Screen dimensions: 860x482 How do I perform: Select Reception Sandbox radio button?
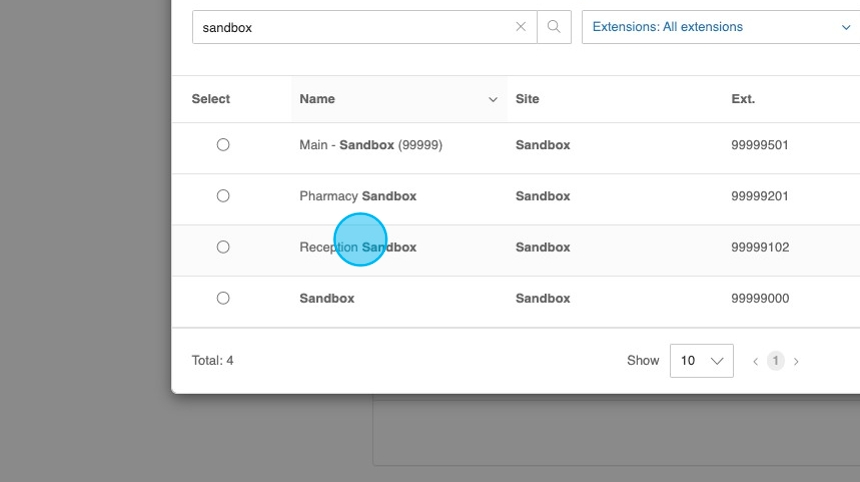tap(223, 247)
